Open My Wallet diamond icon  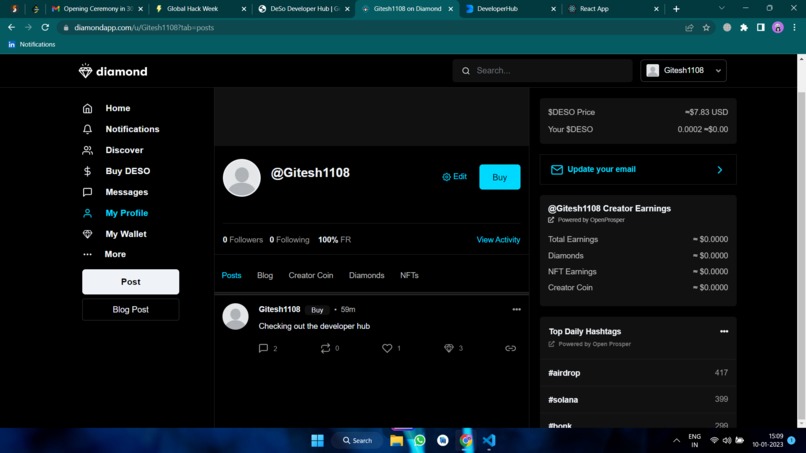coord(87,234)
